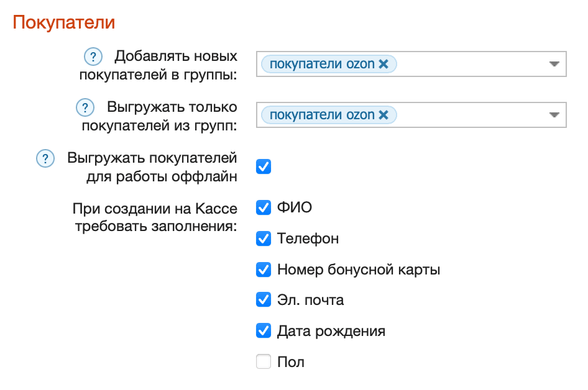Open help for 'Выгружать покупателей для работы оффлайн'
This screenshot has width=588, height=390.
(45, 158)
